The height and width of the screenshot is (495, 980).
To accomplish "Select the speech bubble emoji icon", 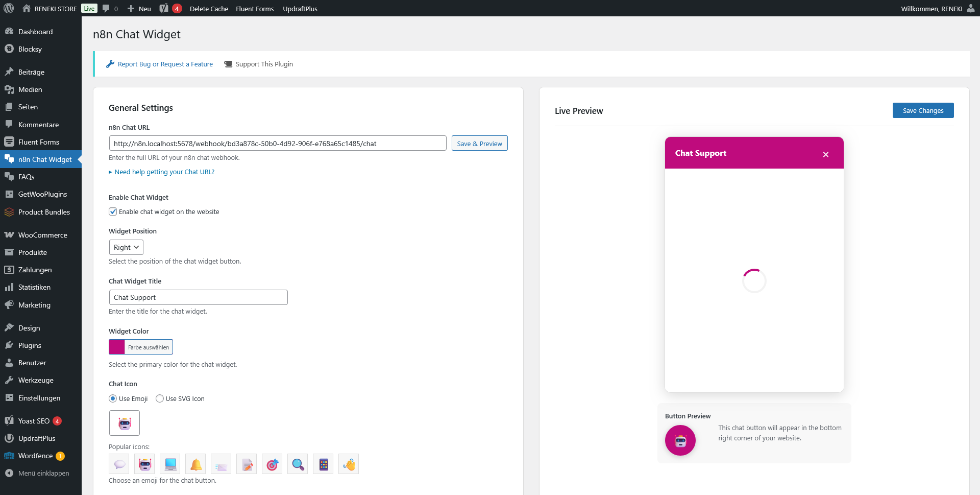I will tap(119, 464).
